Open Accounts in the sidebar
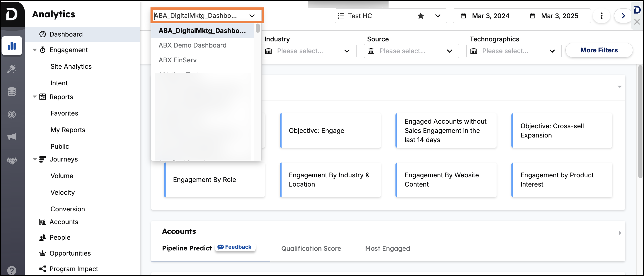Image resolution: width=644 pixels, height=276 pixels. pyautogui.click(x=64, y=222)
